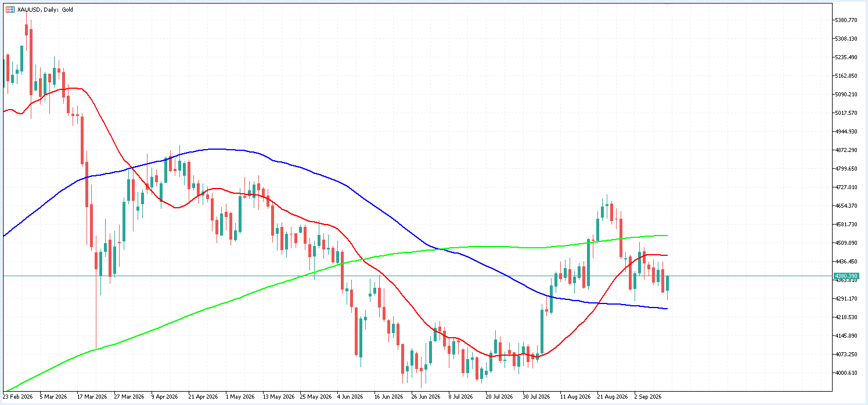Click the 27 Mar 2026 date label
Image resolution: width=868 pixels, height=405 pixels.
[x=129, y=397]
